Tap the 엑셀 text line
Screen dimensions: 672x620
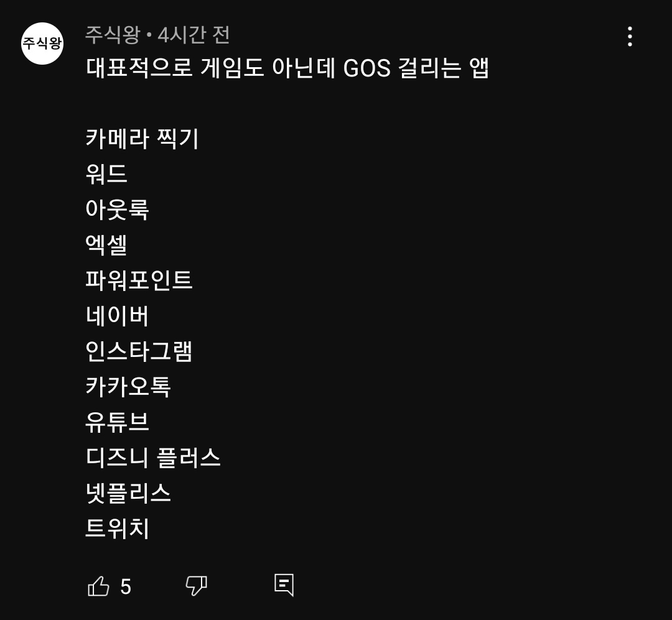click(106, 245)
